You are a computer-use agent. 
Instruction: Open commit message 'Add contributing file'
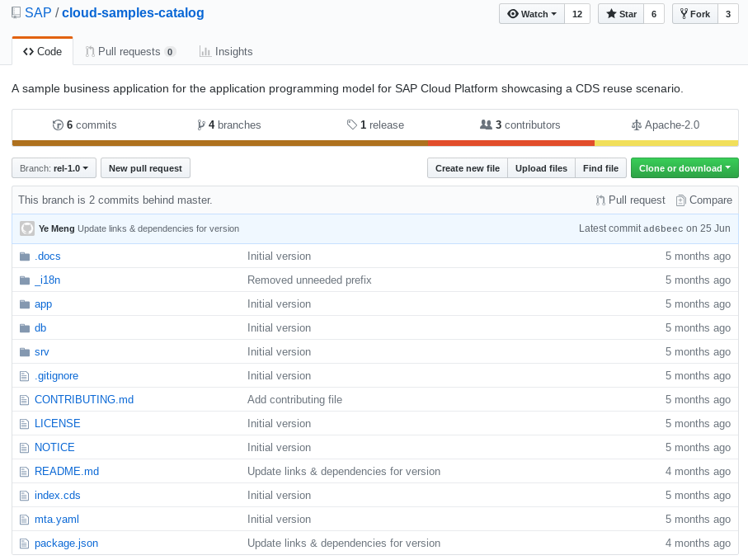click(x=294, y=400)
